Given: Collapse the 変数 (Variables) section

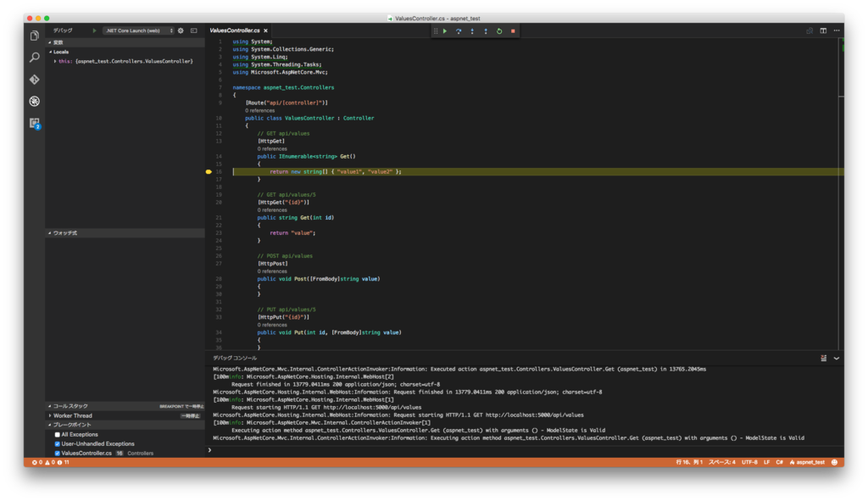Looking at the screenshot, I should 125,42.
